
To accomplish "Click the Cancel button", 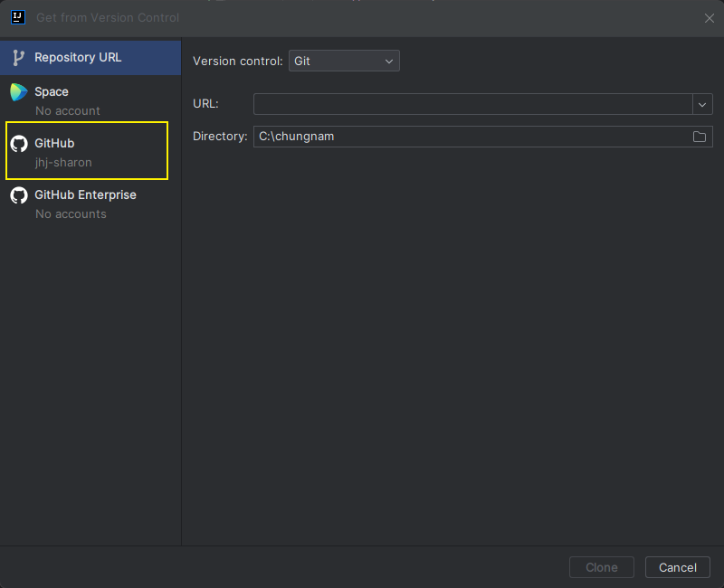I will pyautogui.click(x=677, y=567).
